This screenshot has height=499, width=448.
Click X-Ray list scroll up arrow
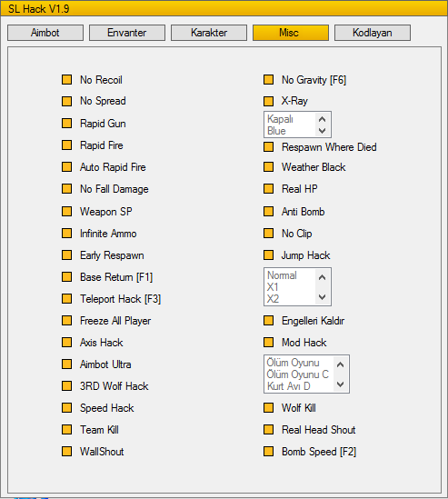(x=322, y=119)
